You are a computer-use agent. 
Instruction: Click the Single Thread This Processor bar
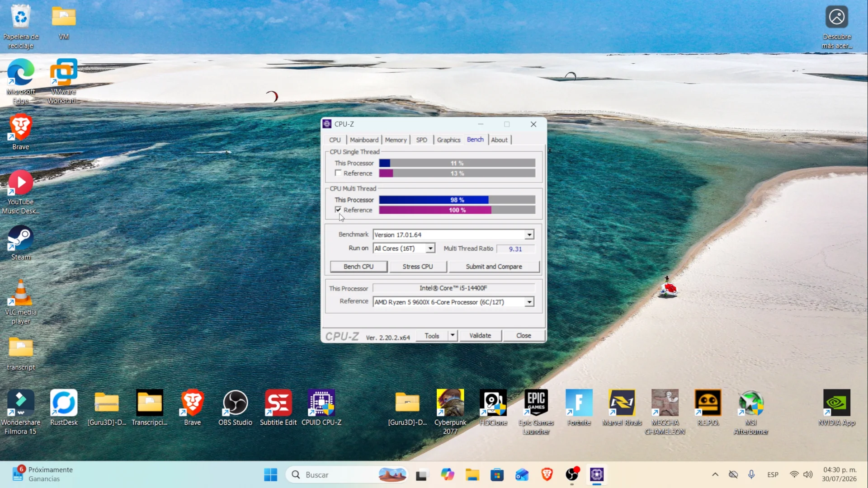pyautogui.click(x=457, y=163)
